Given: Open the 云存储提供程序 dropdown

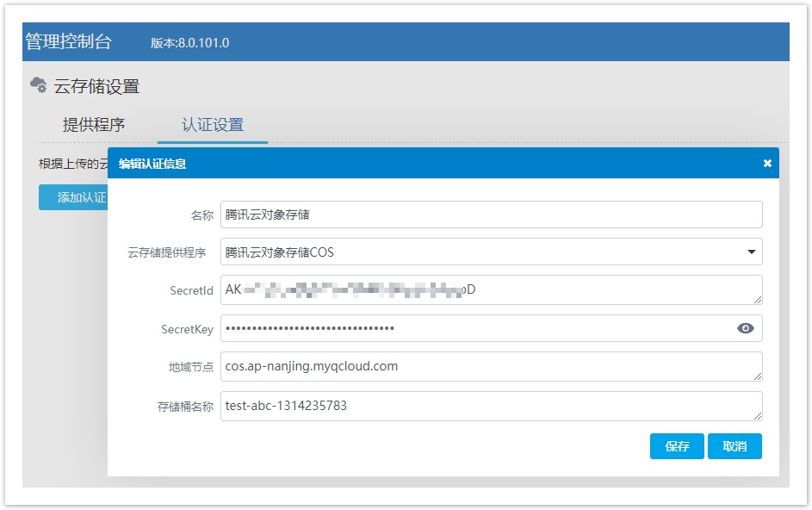Looking at the screenshot, I should click(x=491, y=252).
